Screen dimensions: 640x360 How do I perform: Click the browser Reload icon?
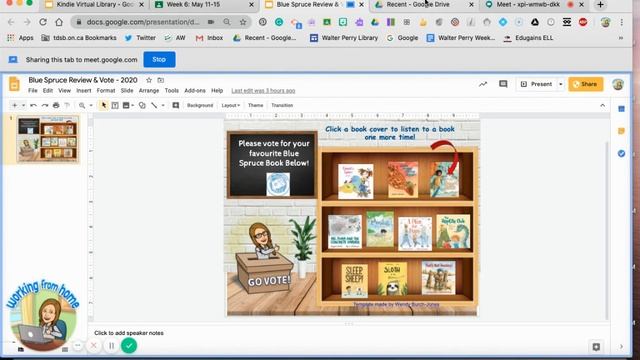pos(43,22)
